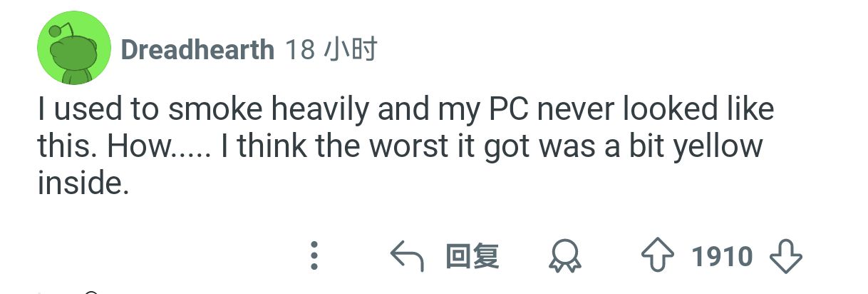The width and height of the screenshot is (868, 294).
Task: Click the reply arrow icon
Action: click(408, 255)
